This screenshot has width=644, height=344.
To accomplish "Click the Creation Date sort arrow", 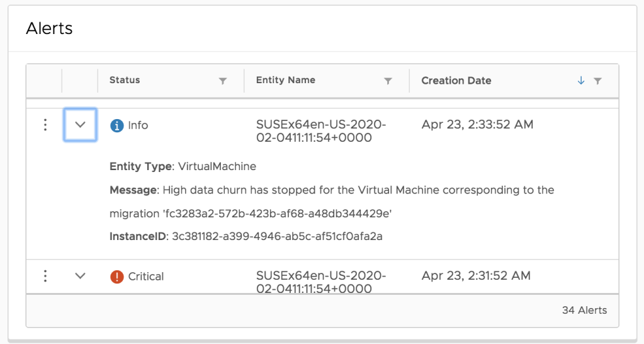I will click(x=580, y=81).
